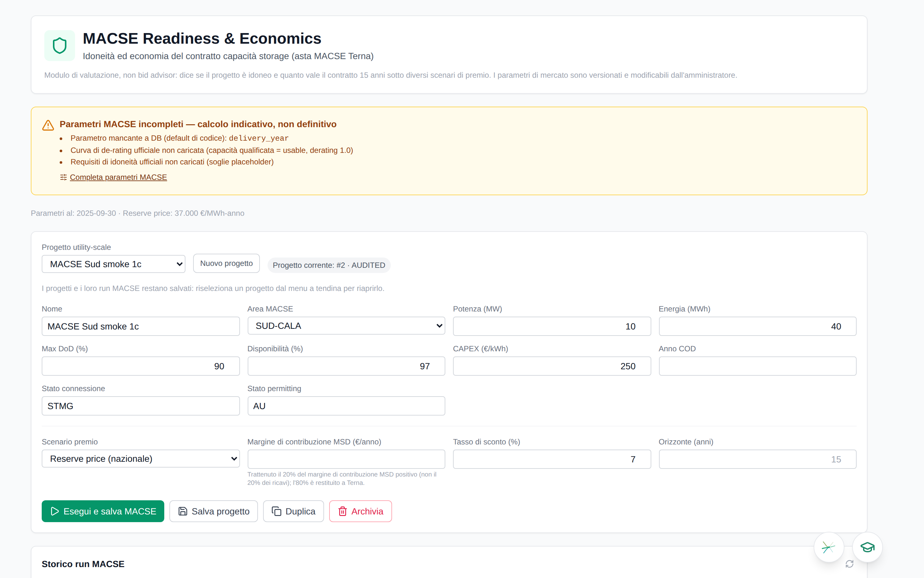The height and width of the screenshot is (578, 924).
Task: Click the Max DoD (%) input
Action: (141, 366)
